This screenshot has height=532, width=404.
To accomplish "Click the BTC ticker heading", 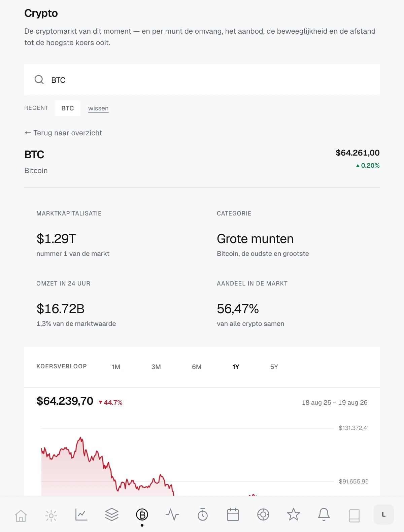I will click(x=34, y=155).
